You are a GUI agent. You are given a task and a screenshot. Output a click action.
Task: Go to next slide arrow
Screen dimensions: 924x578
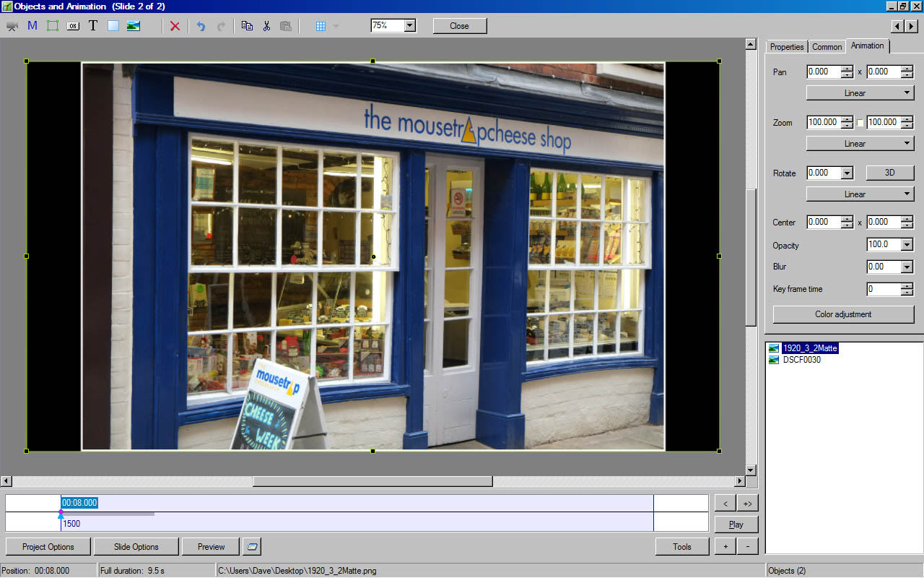911,26
